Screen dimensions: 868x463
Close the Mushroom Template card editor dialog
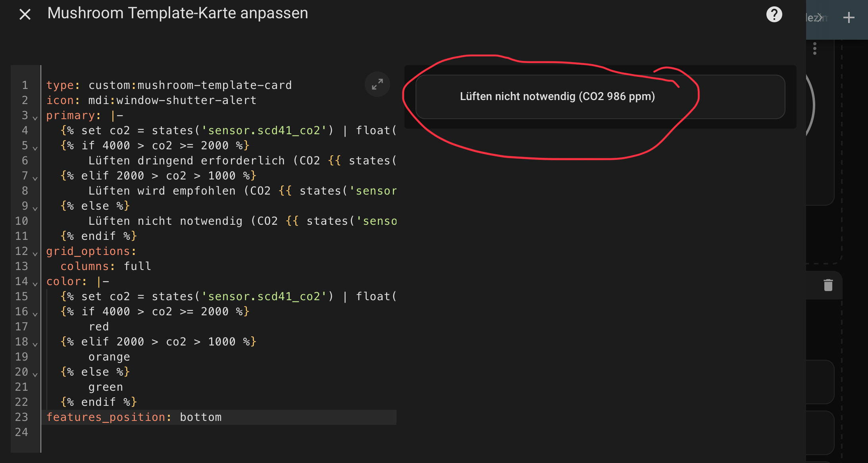click(25, 15)
